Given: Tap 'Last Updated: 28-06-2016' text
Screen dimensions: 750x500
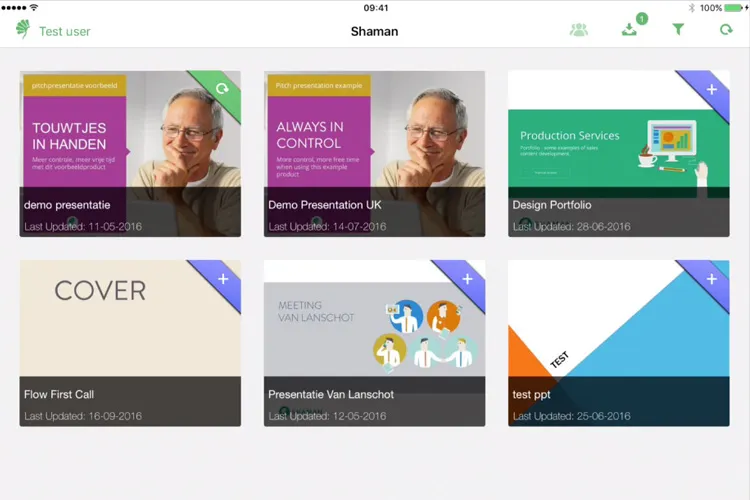Looking at the screenshot, I should (x=572, y=226).
